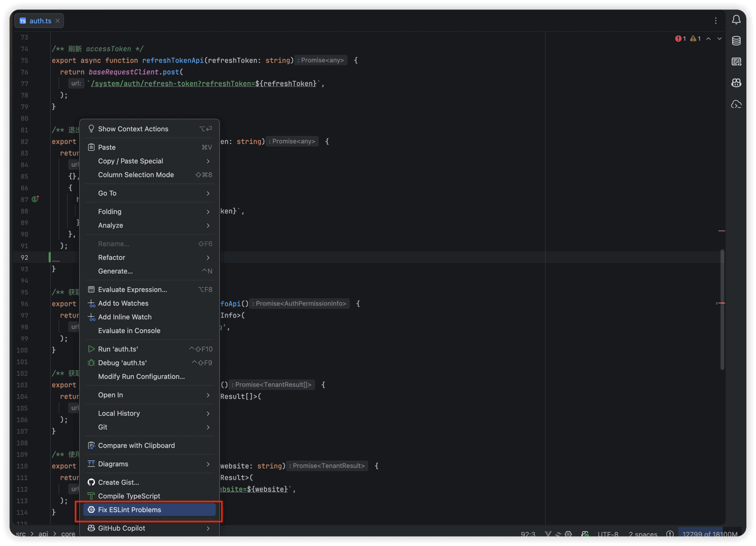Click the next-problem down arrow
This screenshot has height=546, width=756.
[x=720, y=38]
